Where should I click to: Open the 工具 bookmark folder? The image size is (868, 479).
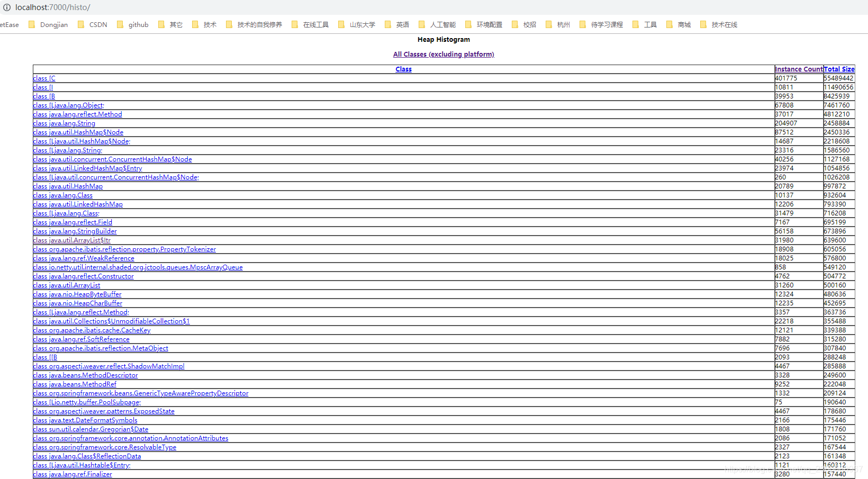coord(645,24)
